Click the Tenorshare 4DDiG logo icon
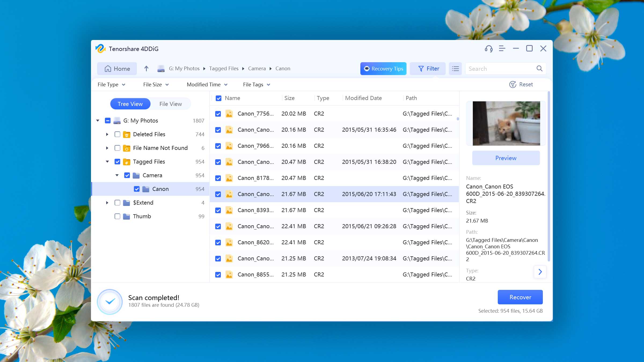Viewport: 644px width, 362px height. pos(101,49)
